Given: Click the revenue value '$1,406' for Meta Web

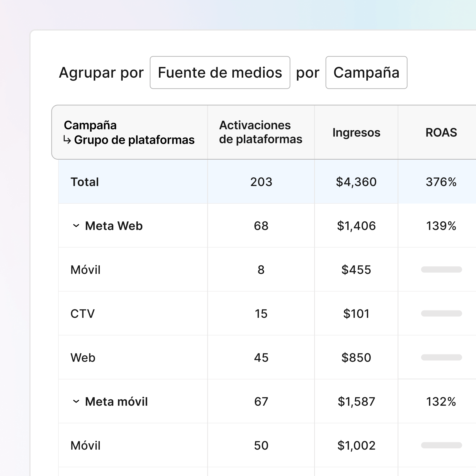Looking at the screenshot, I should coord(356,226).
